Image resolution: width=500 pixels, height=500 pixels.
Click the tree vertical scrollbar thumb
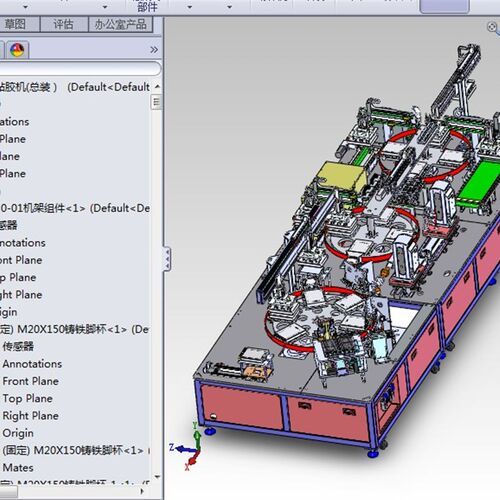pos(156,102)
